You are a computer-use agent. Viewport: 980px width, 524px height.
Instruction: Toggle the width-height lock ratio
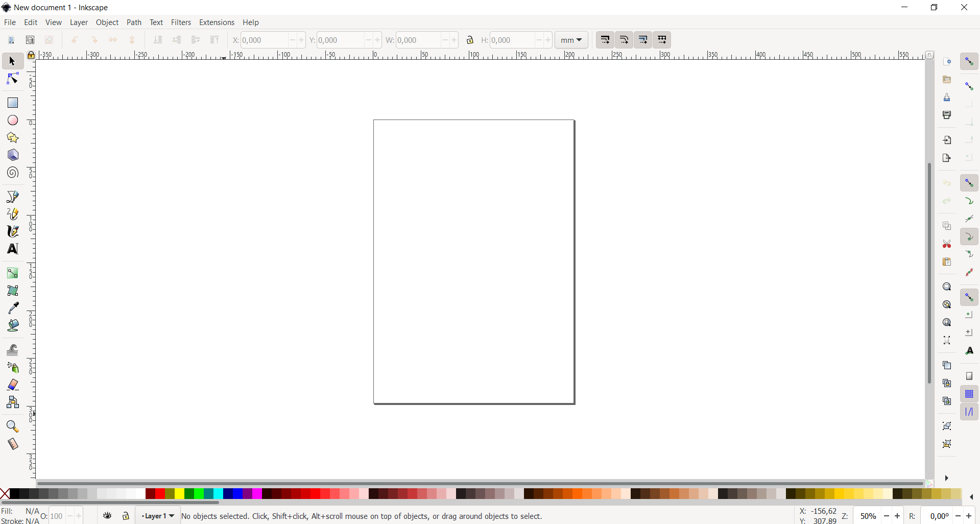pyautogui.click(x=470, y=40)
